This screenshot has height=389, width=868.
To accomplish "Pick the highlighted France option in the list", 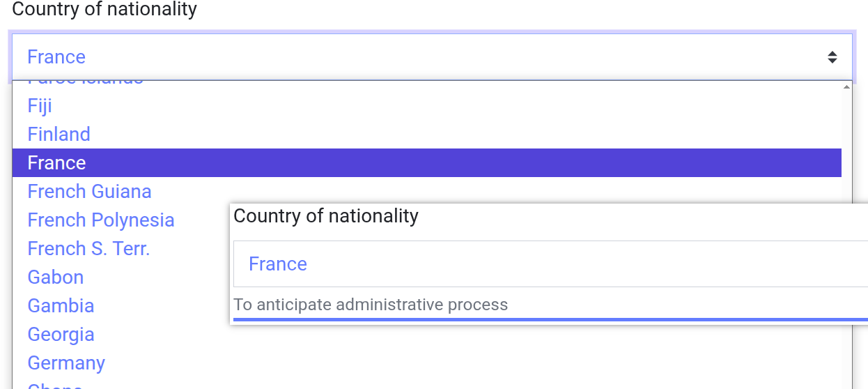I will click(x=57, y=163).
